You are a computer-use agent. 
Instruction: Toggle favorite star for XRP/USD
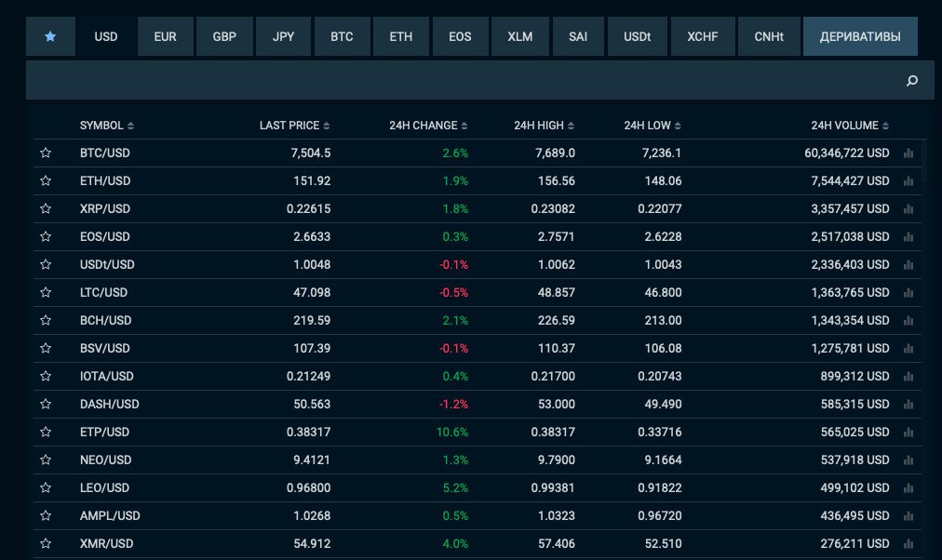click(x=46, y=208)
